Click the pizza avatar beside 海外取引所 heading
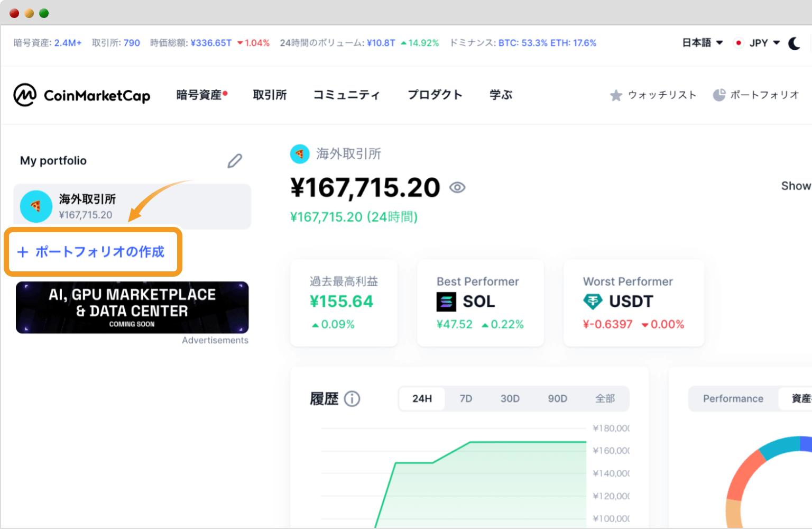This screenshot has width=812, height=529. [x=300, y=154]
